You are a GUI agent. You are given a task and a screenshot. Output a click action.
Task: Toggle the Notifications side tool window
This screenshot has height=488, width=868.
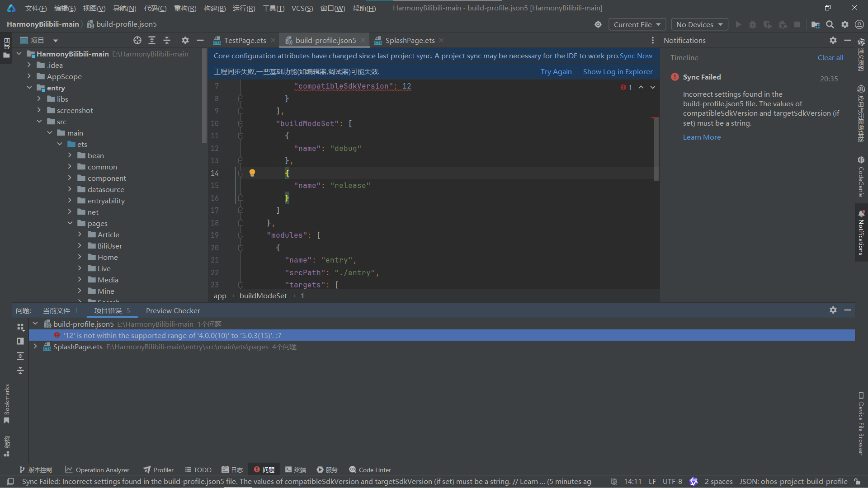coord(861,233)
